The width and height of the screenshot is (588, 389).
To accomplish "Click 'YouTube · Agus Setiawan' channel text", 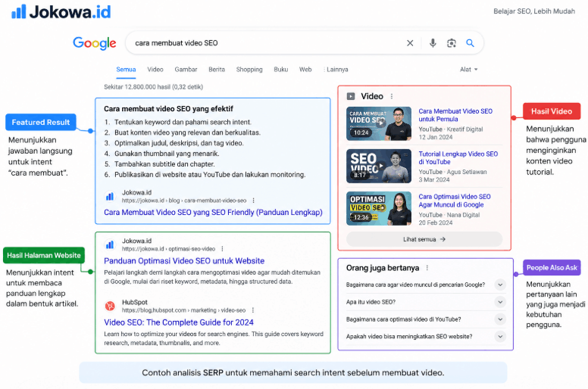I will (x=452, y=172).
